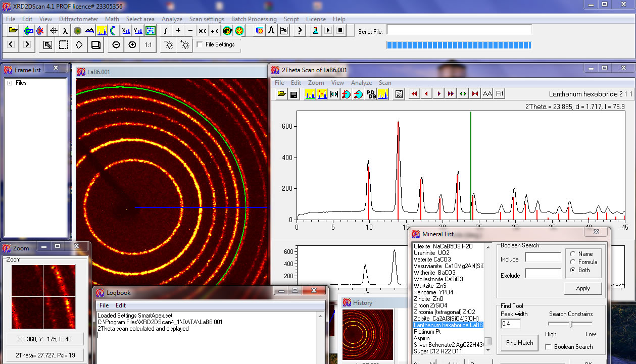Click the History window diffraction thumbnail
The image size is (636, 364).
pyautogui.click(x=367, y=335)
